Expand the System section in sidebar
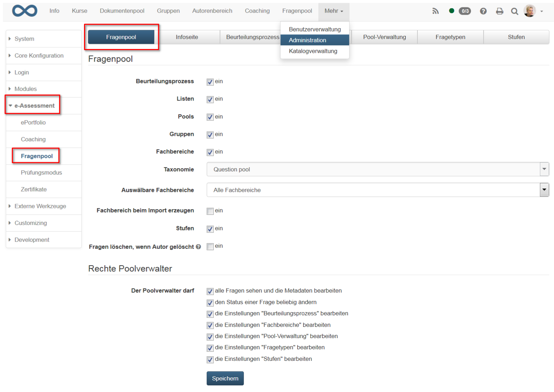Viewport: 554px width, 392px height. coord(25,39)
